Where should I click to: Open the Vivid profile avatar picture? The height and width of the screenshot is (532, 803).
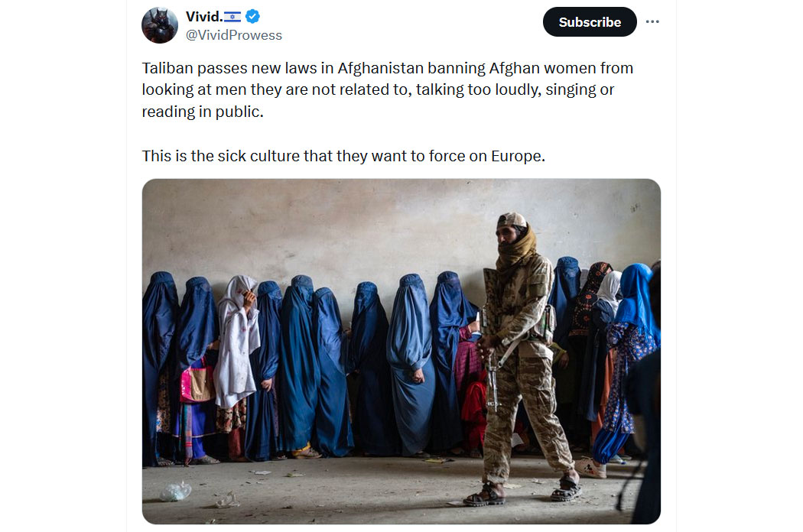click(x=160, y=25)
